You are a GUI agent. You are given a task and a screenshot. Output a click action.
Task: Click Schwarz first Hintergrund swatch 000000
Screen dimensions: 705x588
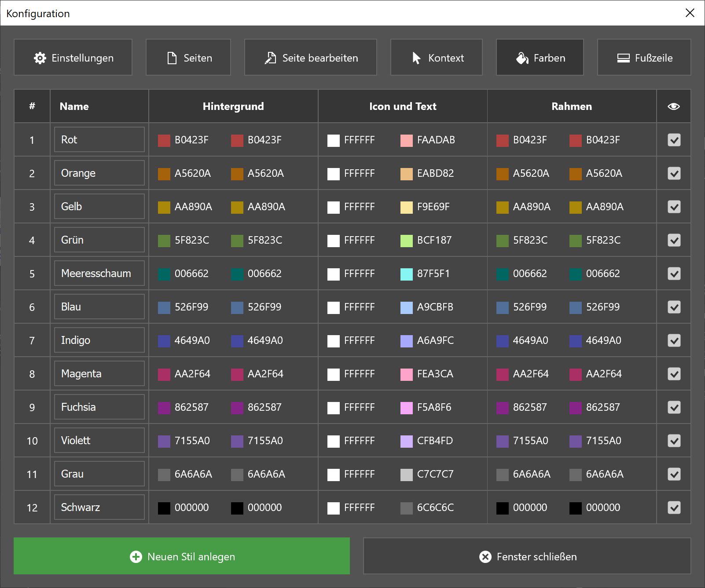pyautogui.click(x=164, y=508)
